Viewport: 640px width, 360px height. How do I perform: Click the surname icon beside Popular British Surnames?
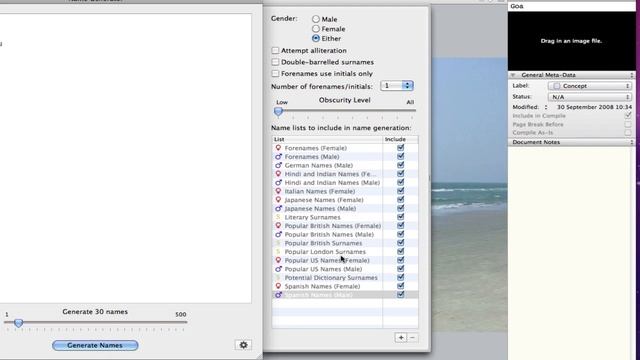point(278,243)
